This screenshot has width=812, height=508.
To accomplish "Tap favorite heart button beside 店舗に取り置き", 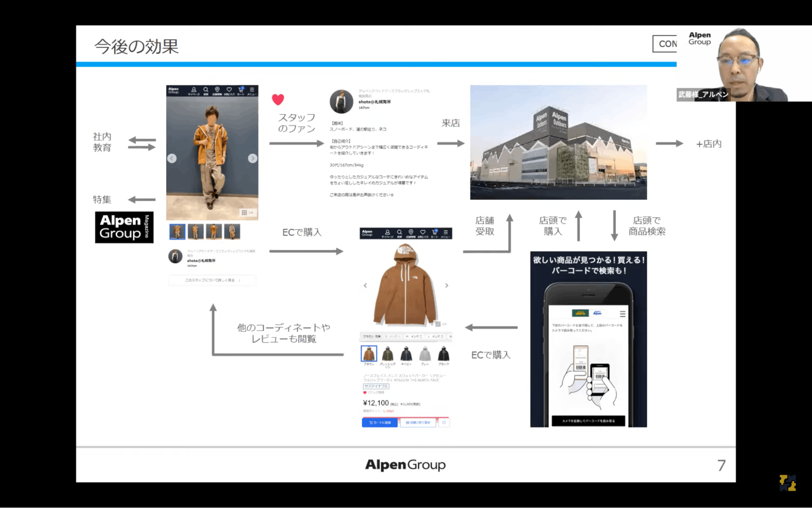I will tap(444, 423).
